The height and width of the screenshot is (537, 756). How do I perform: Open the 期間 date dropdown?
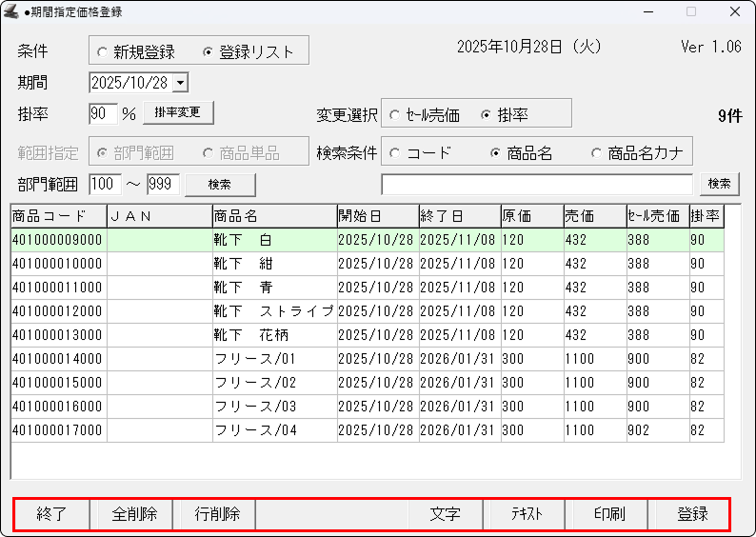point(181,83)
